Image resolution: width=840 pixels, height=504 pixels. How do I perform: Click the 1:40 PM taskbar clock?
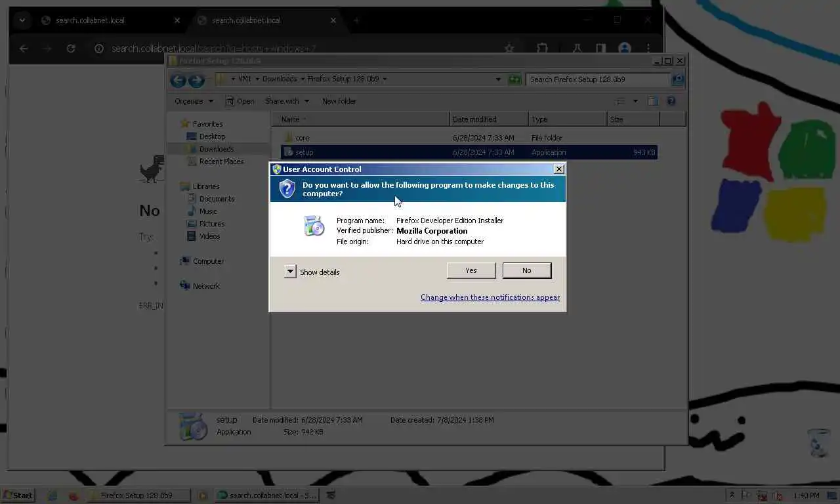(806, 495)
